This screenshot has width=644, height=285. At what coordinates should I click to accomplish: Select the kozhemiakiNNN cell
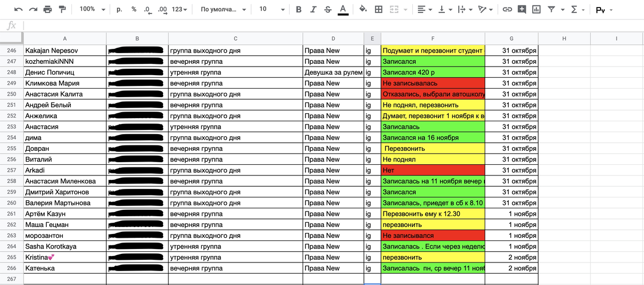click(65, 62)
